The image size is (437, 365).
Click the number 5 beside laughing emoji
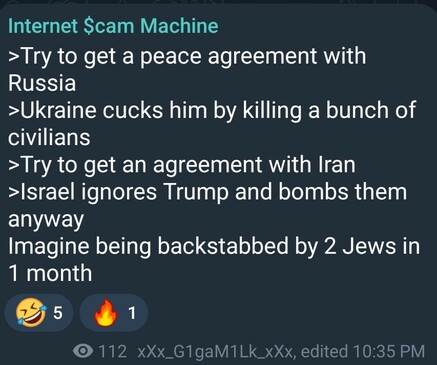click(58, 313)
